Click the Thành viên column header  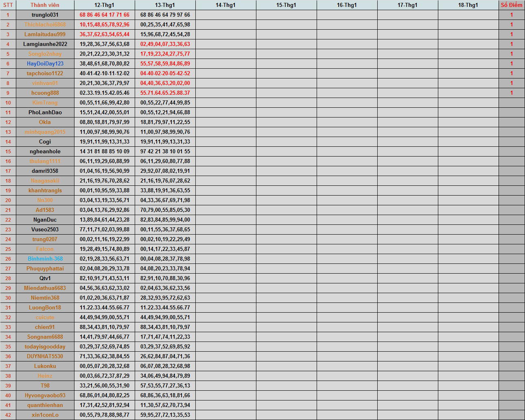[45, 5]
